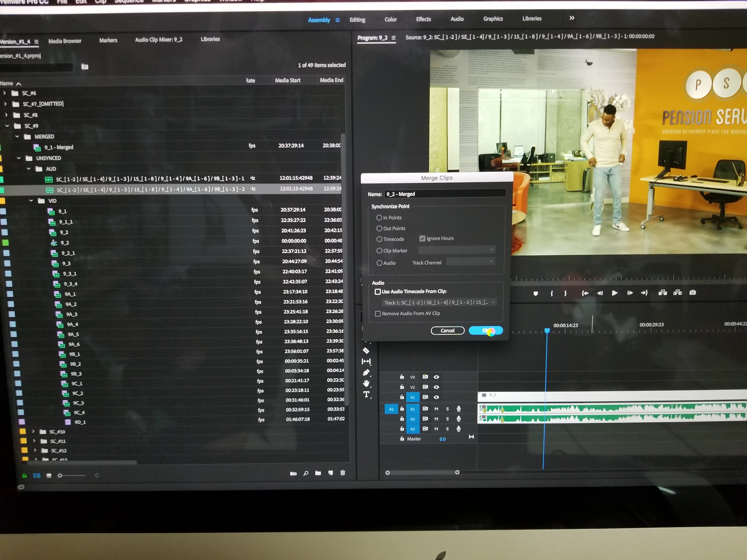Click Cancel in the Merge Clips dialog
The height and width of the screenshot is (560, 747).
447,331
